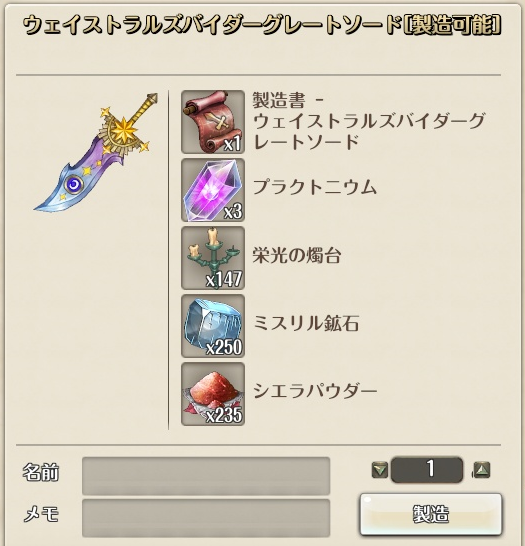Select the purple Practonium crystal icon
Screen dimensions: 525x546
point(213,190)
